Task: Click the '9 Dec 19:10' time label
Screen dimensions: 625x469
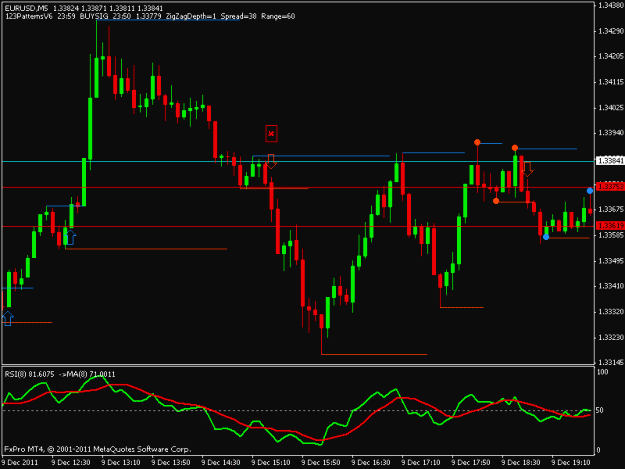Action: tap(571, 463)
